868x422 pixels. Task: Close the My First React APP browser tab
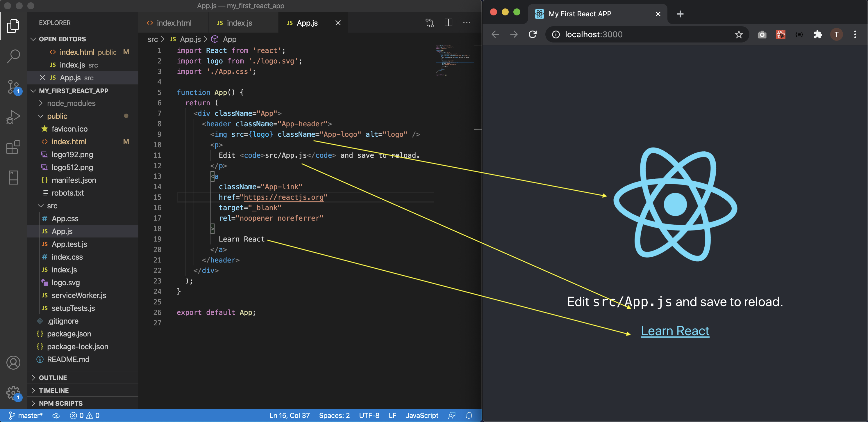(x=658, y=14)
